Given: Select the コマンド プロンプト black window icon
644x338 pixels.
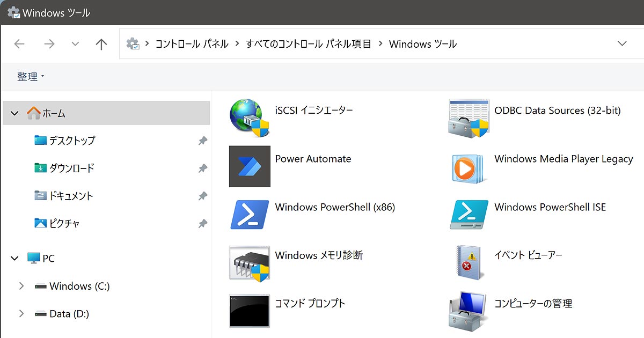Looking at the screenshot, I should click(x=250, y=311).
